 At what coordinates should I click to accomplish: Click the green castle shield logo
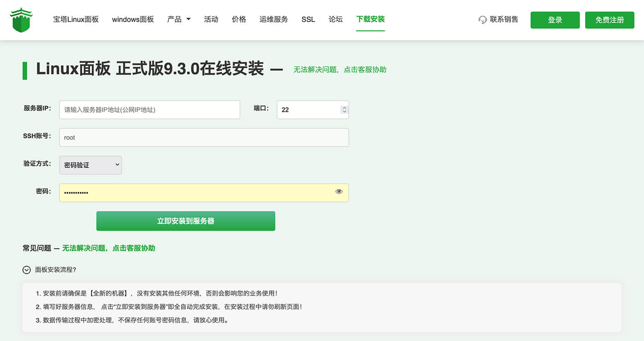coord(21,20)
